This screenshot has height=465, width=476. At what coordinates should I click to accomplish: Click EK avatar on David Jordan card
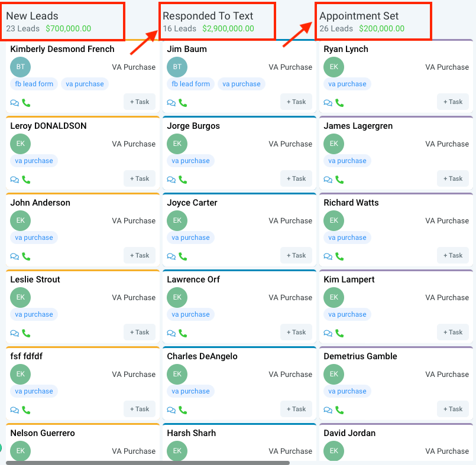(333, 451)
